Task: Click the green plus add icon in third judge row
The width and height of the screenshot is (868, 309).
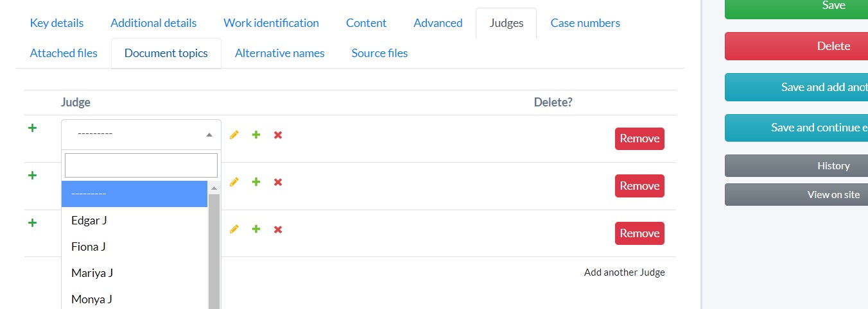Action: coord(256,230)
